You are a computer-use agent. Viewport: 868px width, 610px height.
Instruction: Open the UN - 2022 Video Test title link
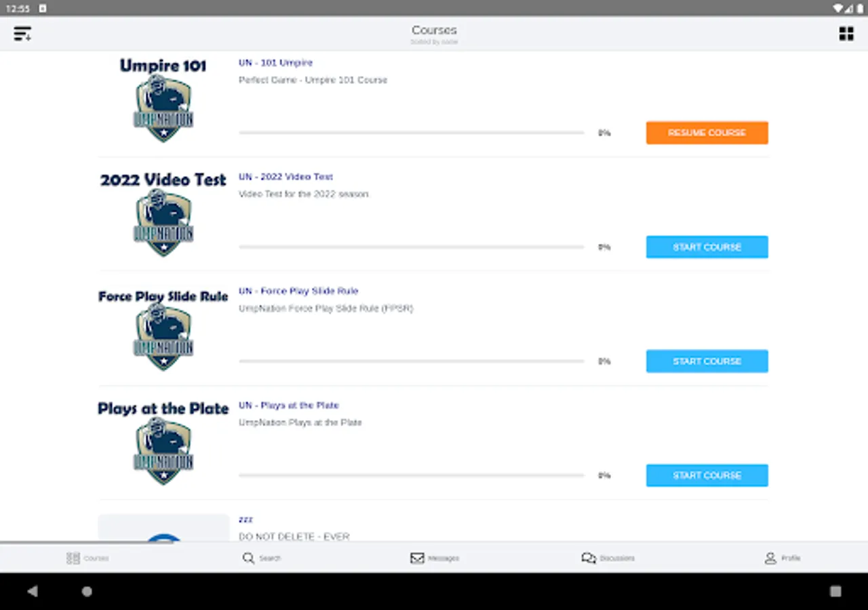point(285,176)
